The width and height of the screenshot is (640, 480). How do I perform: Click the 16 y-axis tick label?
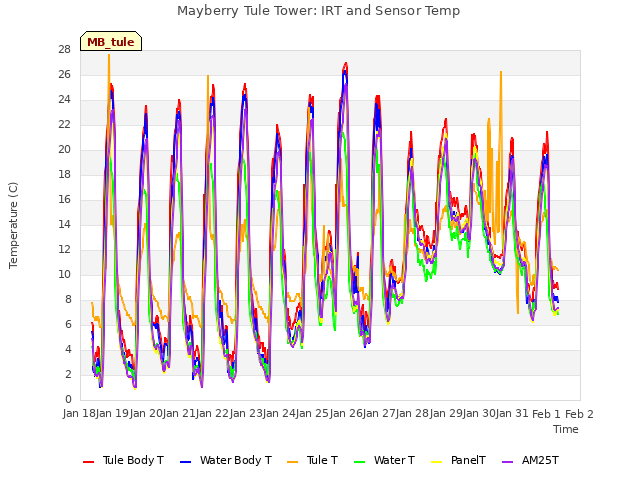[64, 200]
